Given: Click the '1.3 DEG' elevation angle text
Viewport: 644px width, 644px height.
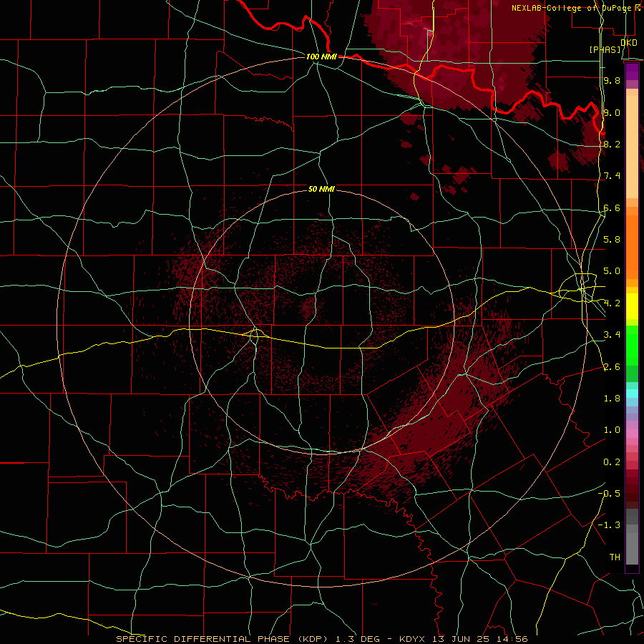Looking at the screenshot, I should [x=357, y=639].
